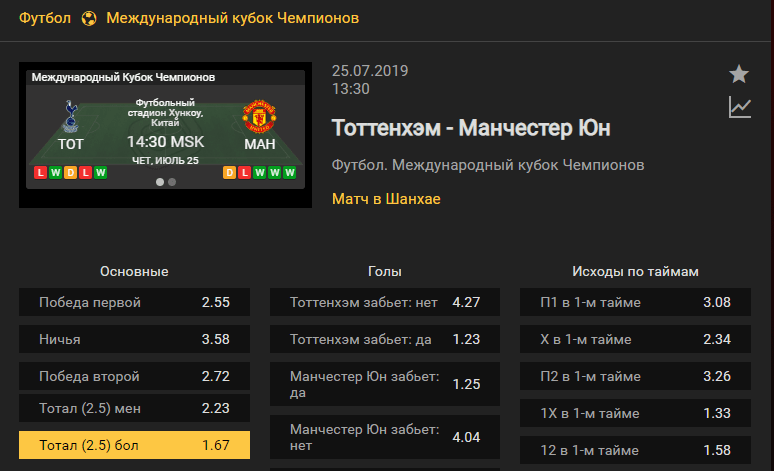Click stadium name Футбольный стадион Хункоу

[x=165, y=113]
